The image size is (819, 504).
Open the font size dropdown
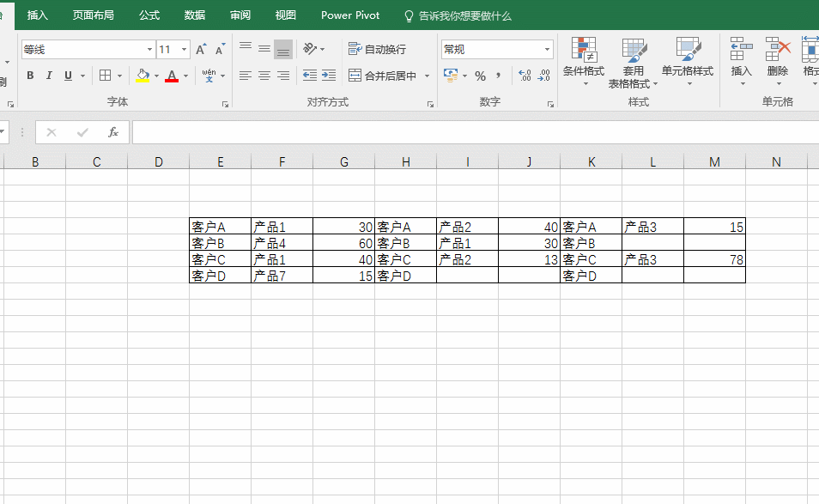tap(185, 50)
